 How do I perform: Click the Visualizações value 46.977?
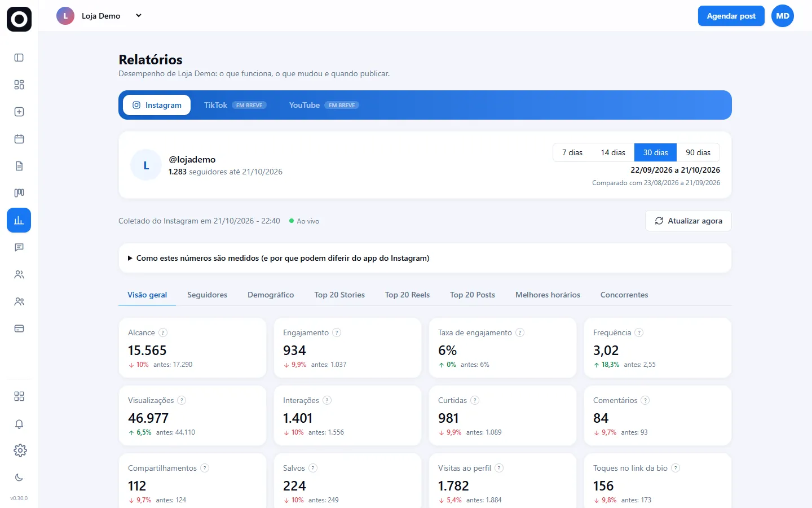point(148,418)
